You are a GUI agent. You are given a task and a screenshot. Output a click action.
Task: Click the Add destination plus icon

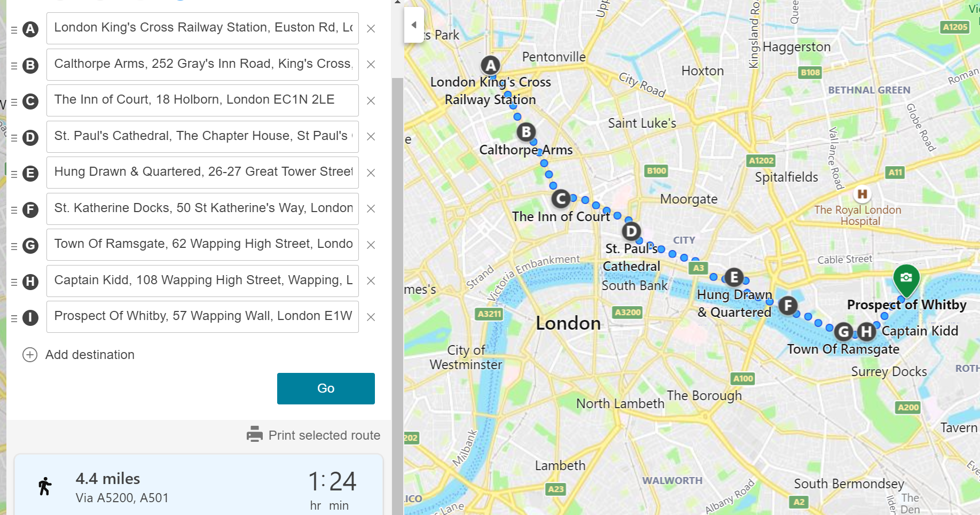coord(30,355)
